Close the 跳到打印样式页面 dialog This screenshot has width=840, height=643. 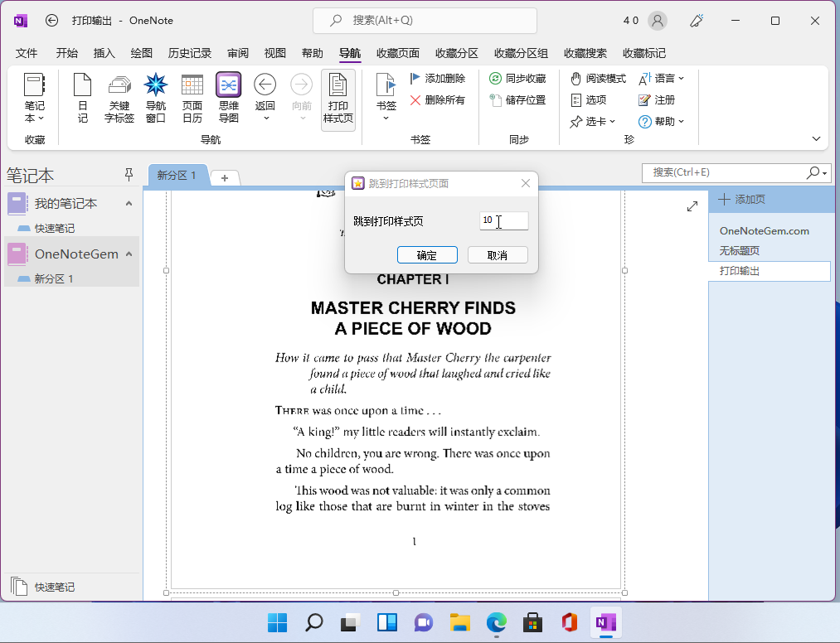(526, 183)
